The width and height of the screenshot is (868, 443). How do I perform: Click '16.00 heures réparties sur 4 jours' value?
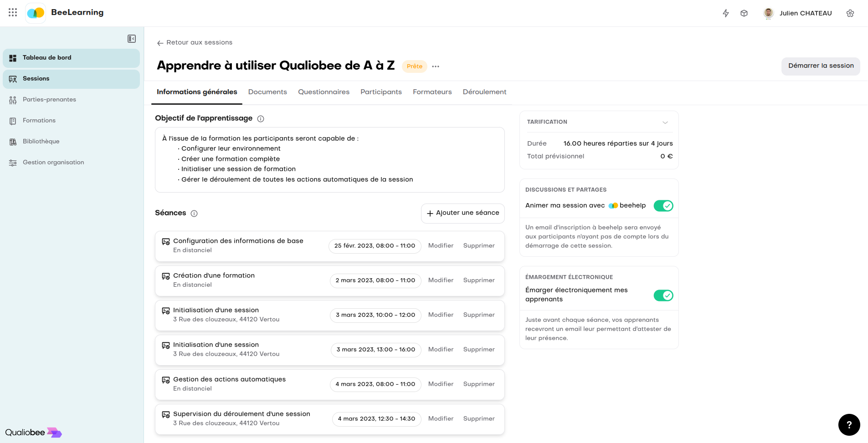618,143
